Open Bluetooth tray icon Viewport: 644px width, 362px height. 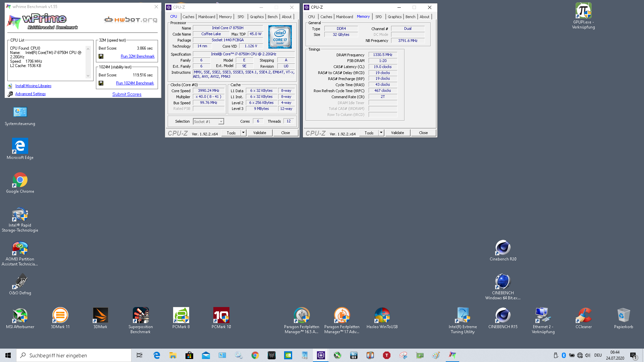[x=564, y=355]
